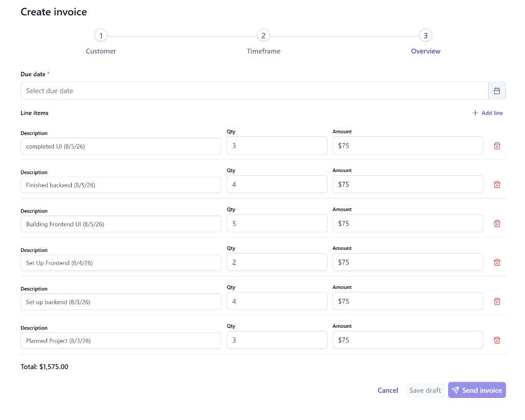The image size is (525, 420).
Task: Go to step 1 circle, Customer
Action: [101, 35]
